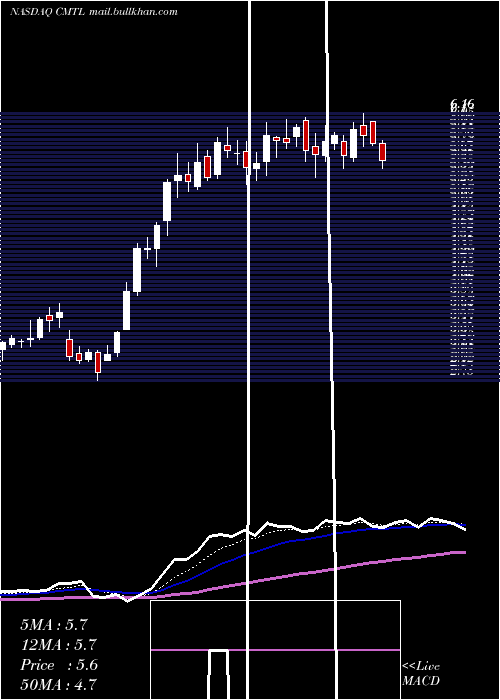Click the Price : 5.6 reading
500x700 pixels.
click(x=59, y=665)
